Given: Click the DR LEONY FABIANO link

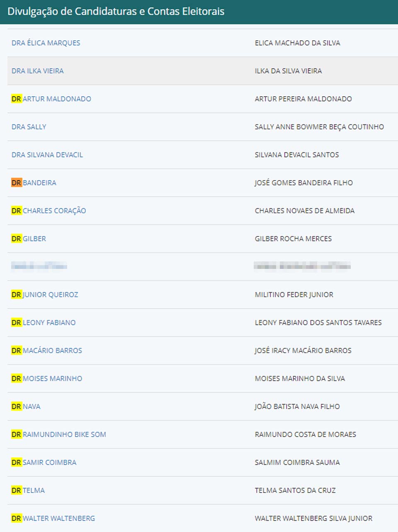Looking at the screenshot, I should [x=44, y=322].
